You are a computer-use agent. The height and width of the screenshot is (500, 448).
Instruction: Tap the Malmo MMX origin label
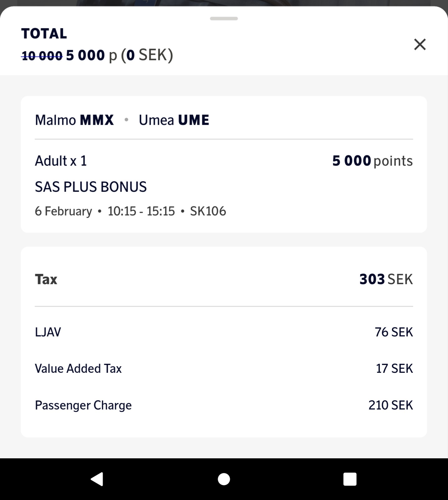(x=74, y=120)
